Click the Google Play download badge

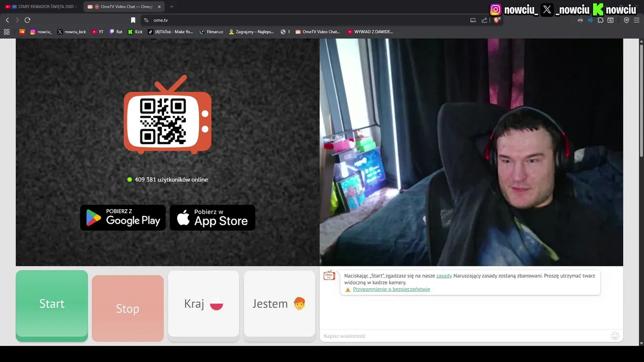coord(123,218)
